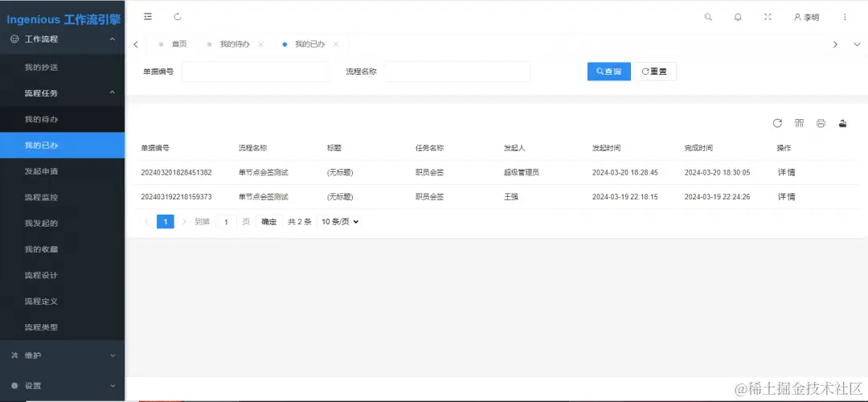Collapse the sidebar with the menu fold icon
The width and height of the screenshot is (868, 402).
(x=148, y=17)
